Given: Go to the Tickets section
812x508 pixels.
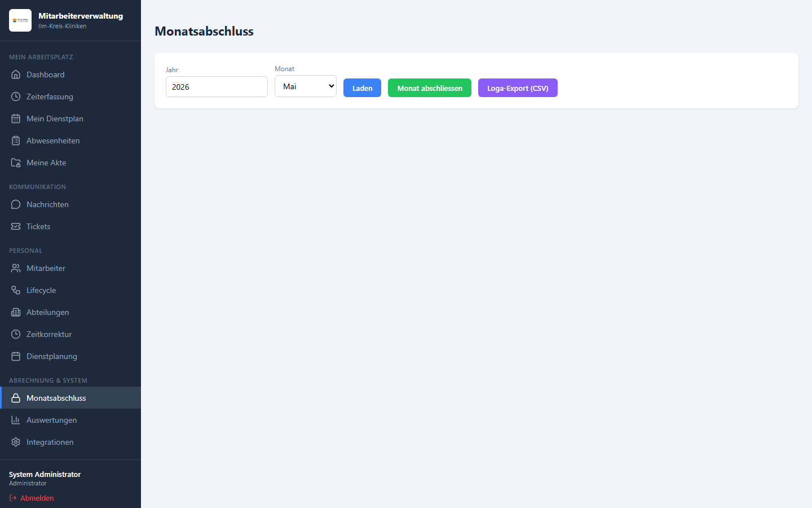Looking at the screenshot, I should [70, 226].
